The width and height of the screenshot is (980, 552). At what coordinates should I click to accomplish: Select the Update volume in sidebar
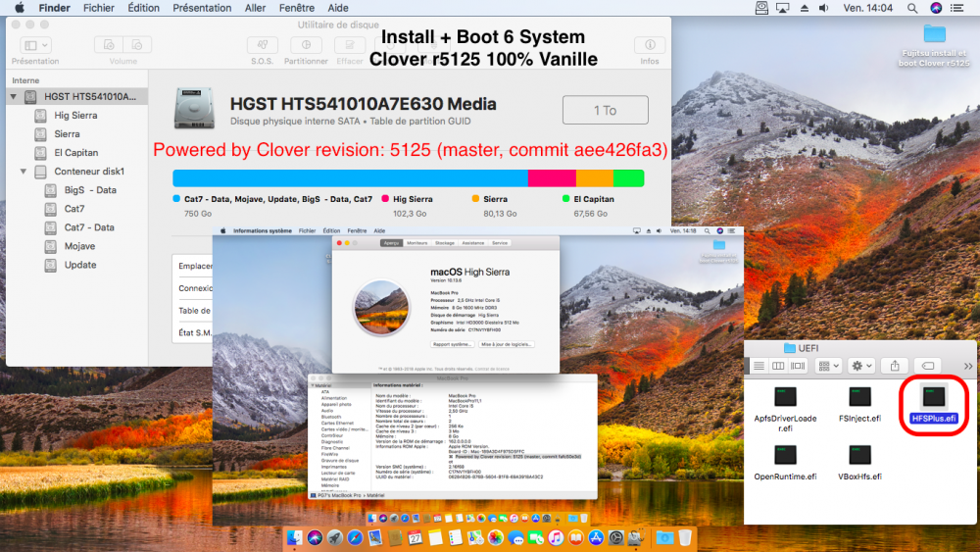click(80, 265)
